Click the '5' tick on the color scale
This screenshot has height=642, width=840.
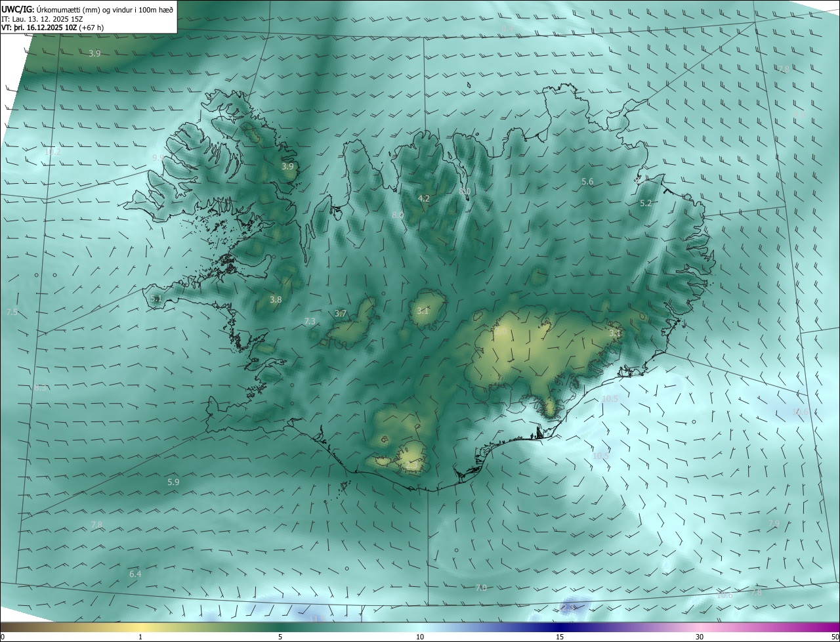pos(280,637)
